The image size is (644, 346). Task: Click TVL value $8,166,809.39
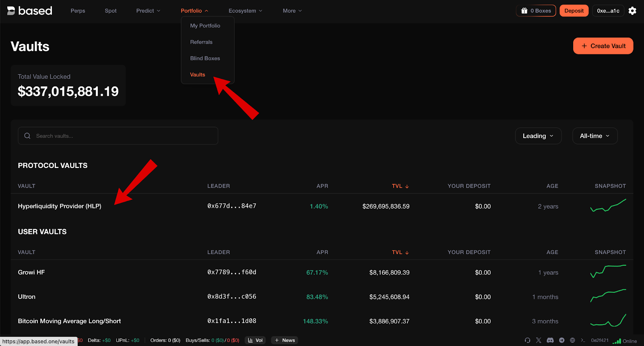tap(390, 273)
